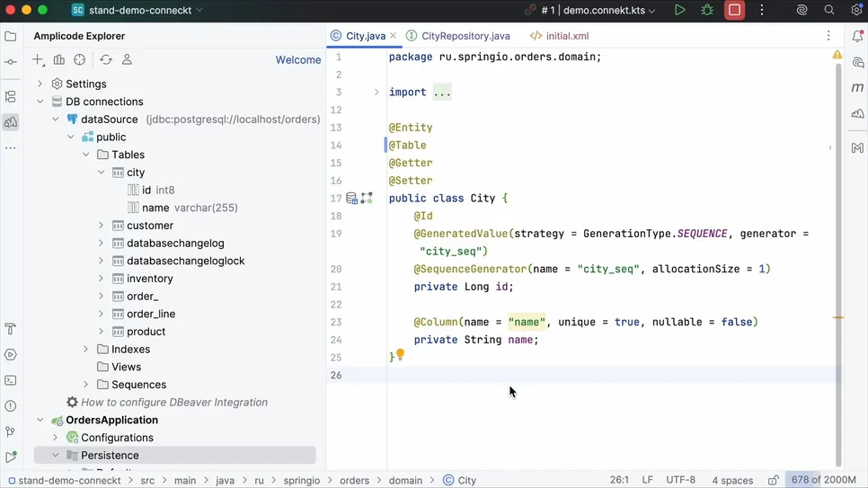The image size is (868, 488).
Task: Open the More tool windows ellipsis
Action: [x=11, y=148]
